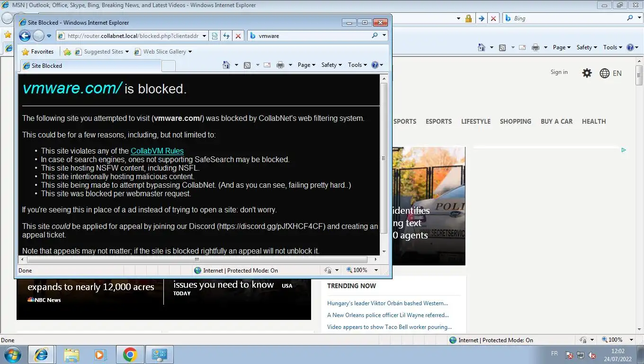
Task: Click the Help icon in MSN window
Action: pyautogui.click(x=630, y=47)
